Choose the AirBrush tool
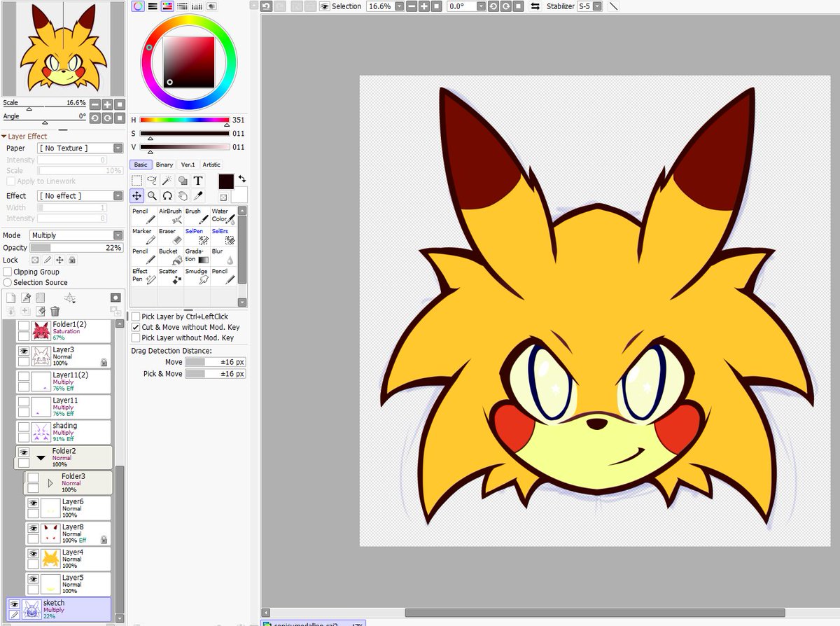This screenshot has width=840, height=626. tap(170, 215)
